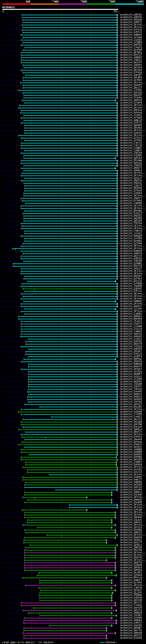This screenshot has width=146, height=644.
Task: Click the cyan ~100% identity color segment
Action: click(x=130, y=4)
